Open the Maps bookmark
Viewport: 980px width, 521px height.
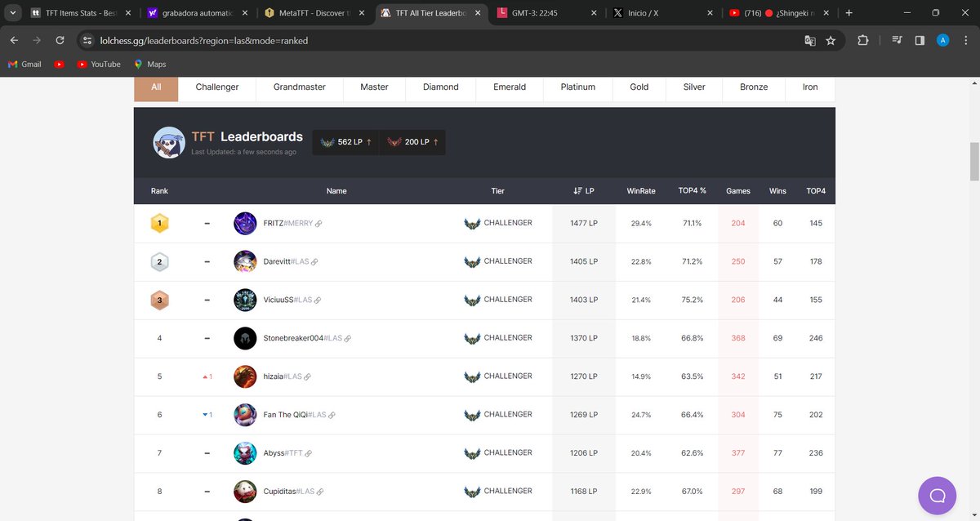coord(149,64)
